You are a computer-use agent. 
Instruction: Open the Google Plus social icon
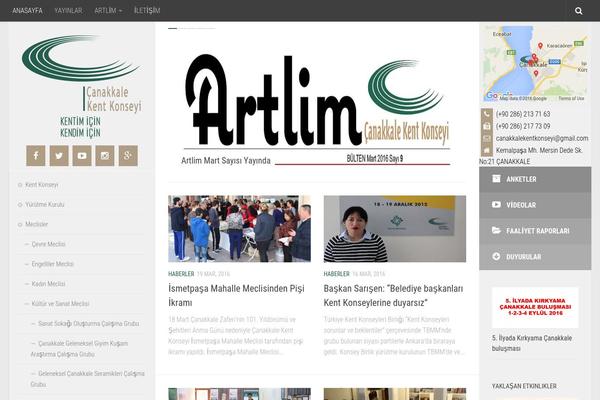128,155
